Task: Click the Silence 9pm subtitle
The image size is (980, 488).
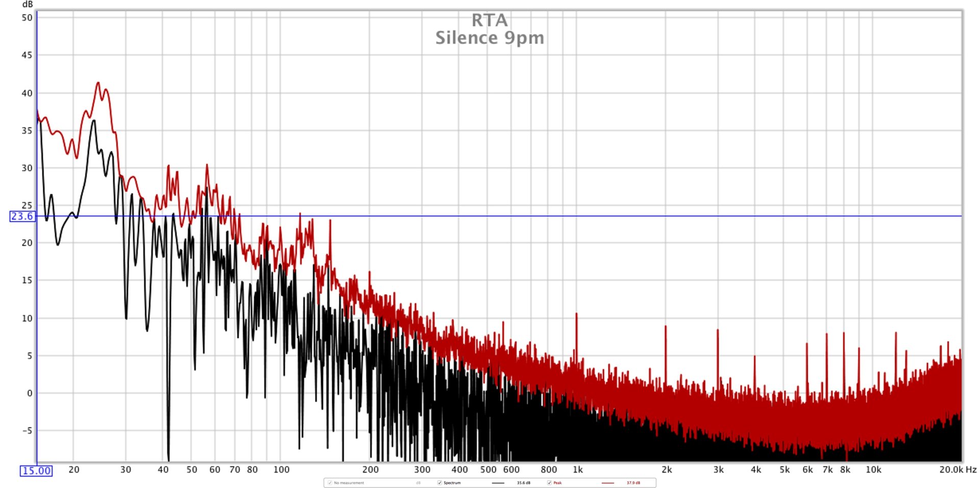Action: click(489, 38)
